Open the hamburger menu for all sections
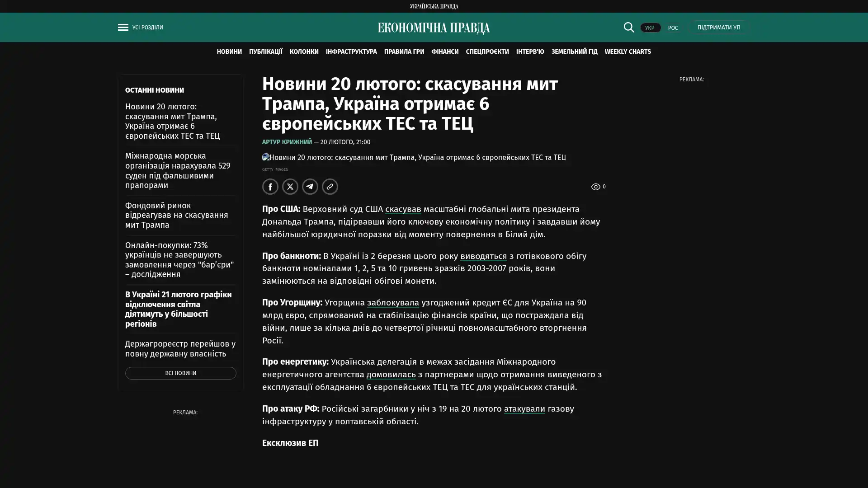This screenshot has height=488, width=868. click(x=123, y=28)
